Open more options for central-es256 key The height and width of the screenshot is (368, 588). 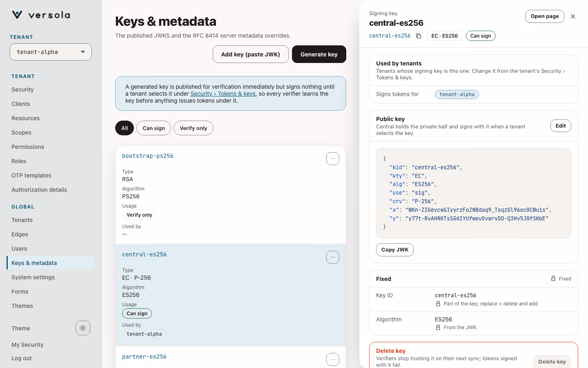pyautogui.click(x=333, y=257)
